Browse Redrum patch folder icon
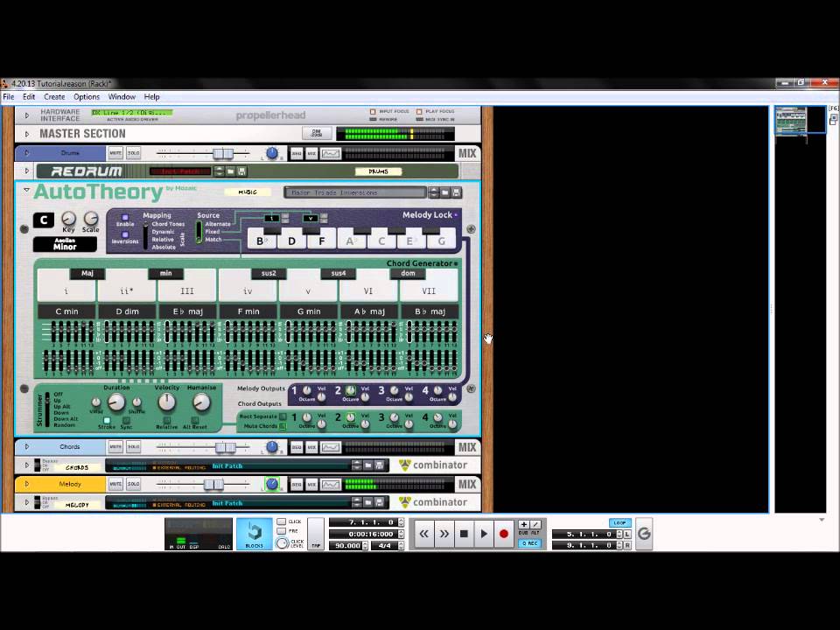The width and height of the screenshot is (840, 630). (x=231, y=171)
